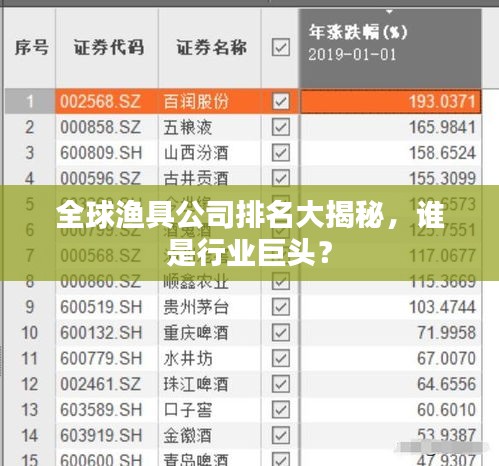
Task: Click row number 13 in 序号 column
Action: (x=29, y=410)
